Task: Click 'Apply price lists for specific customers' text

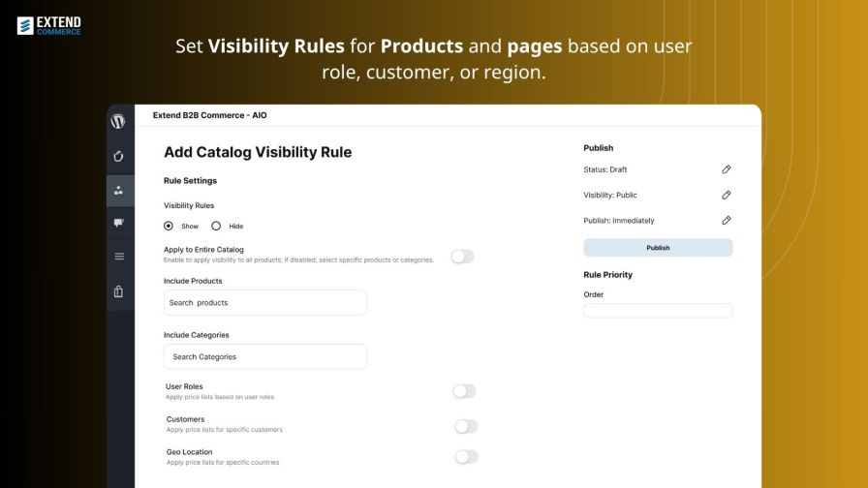Action: pyautogui.click(x=224, y=430)
